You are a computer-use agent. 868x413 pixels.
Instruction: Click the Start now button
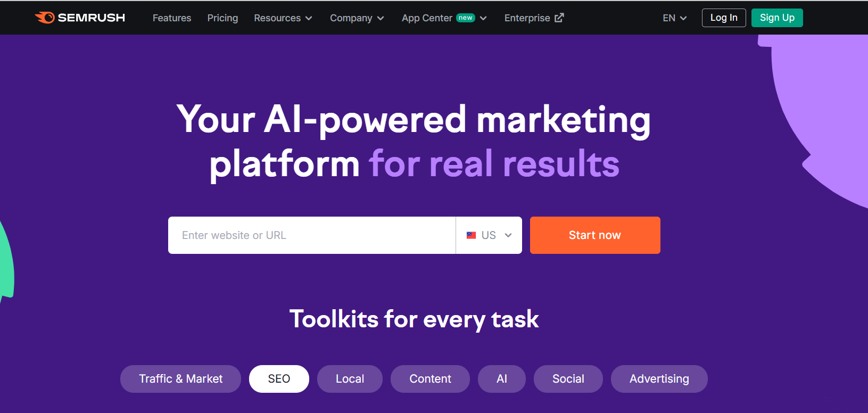point(595,235)
